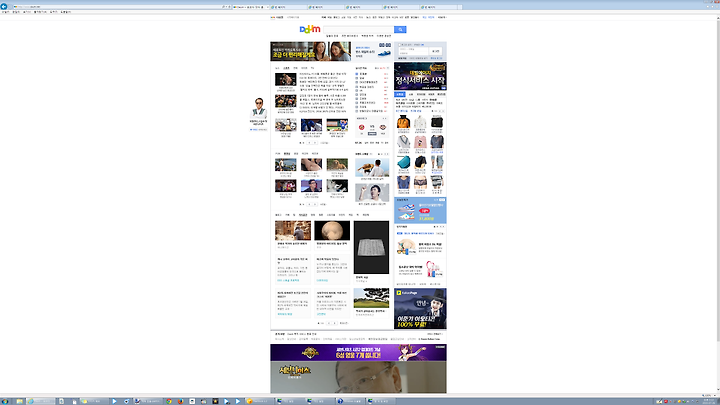Open the pink cosmetics product item
The image size is (720, 405).
coord(433,269)
